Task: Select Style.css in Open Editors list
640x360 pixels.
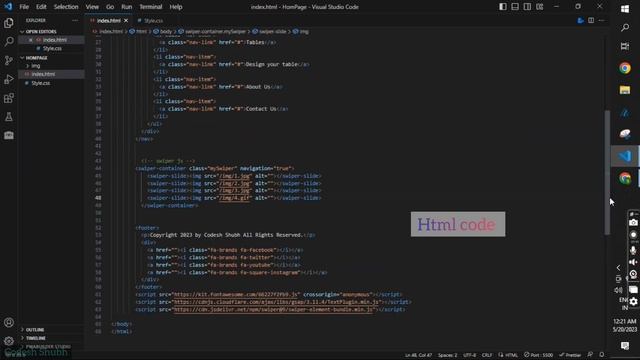Action: coord(51,49)
